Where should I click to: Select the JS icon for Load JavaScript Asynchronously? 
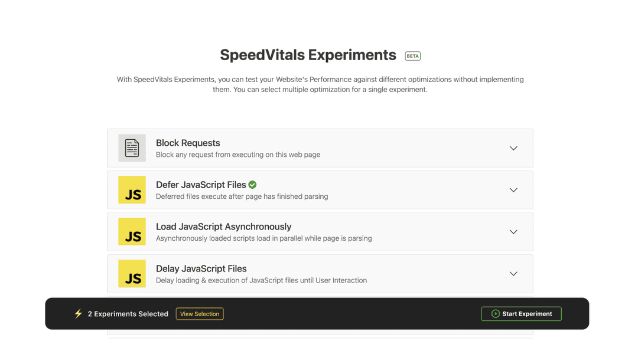tap(131, 232)
